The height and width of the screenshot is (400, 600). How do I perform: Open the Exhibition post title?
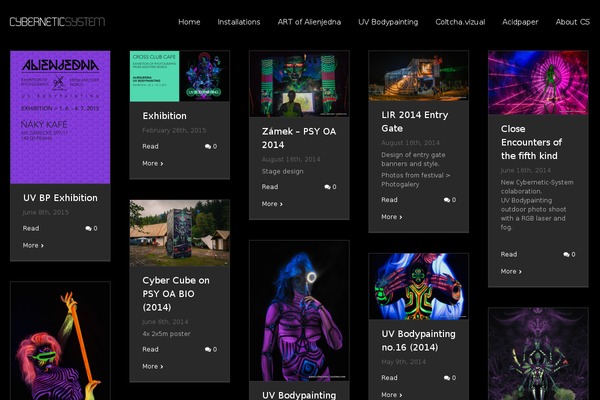click(x=165, y=116)
